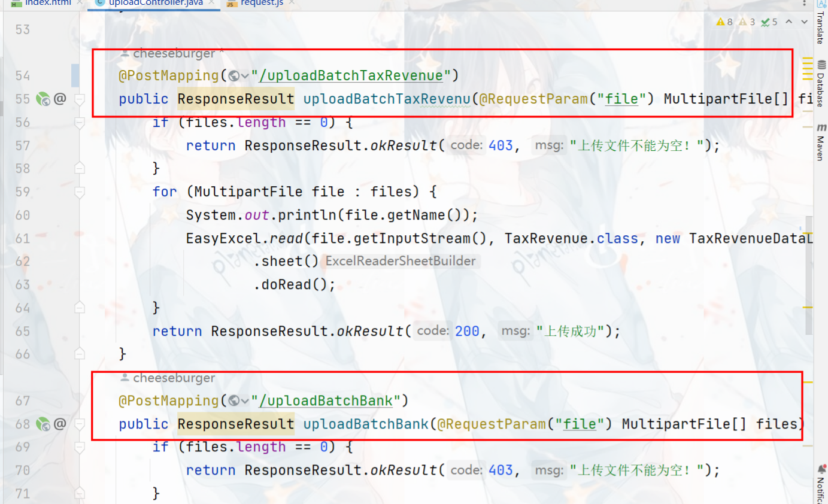
Task: Click the fold end marker on line 64
Action: pyautogui.click(x=80, y=308)
